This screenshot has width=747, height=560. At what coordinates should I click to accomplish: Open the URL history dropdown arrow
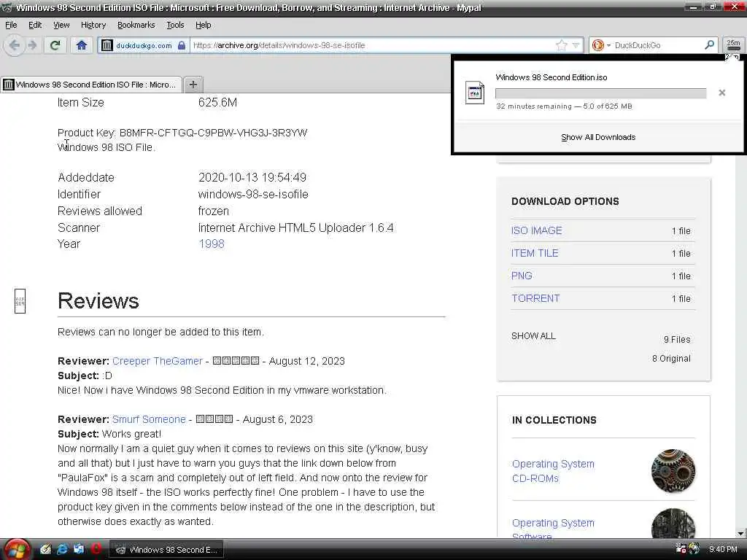(x=576, y=45)
